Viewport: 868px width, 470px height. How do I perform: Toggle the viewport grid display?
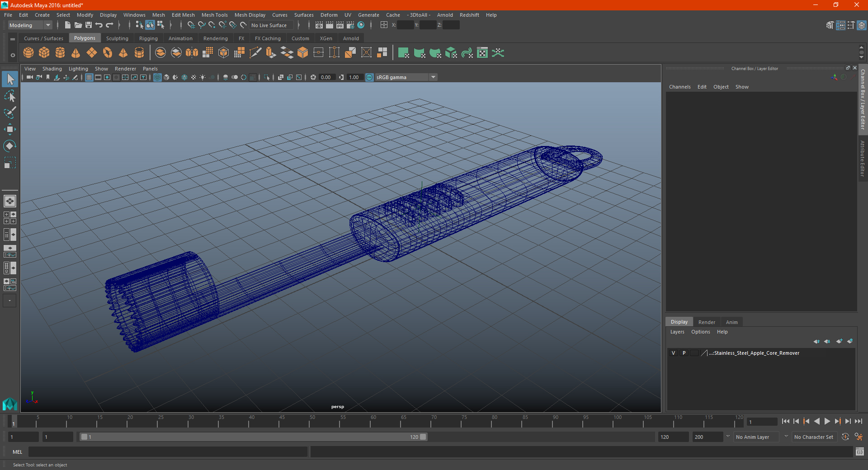(89, 77)
